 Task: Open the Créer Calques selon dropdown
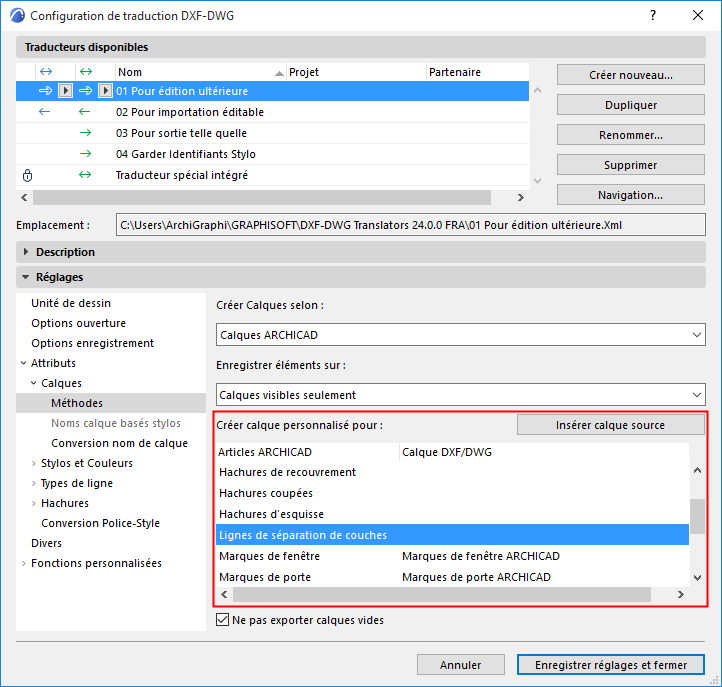460,335
